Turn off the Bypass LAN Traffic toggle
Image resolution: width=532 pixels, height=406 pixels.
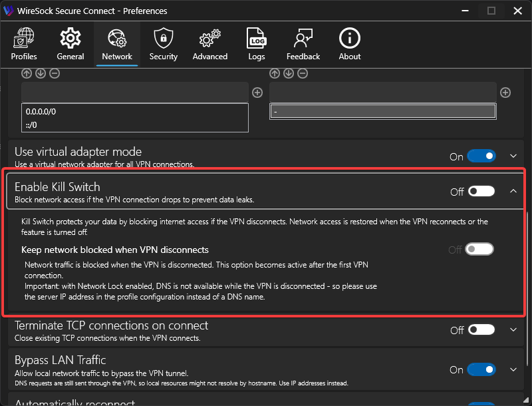(481, 370)
